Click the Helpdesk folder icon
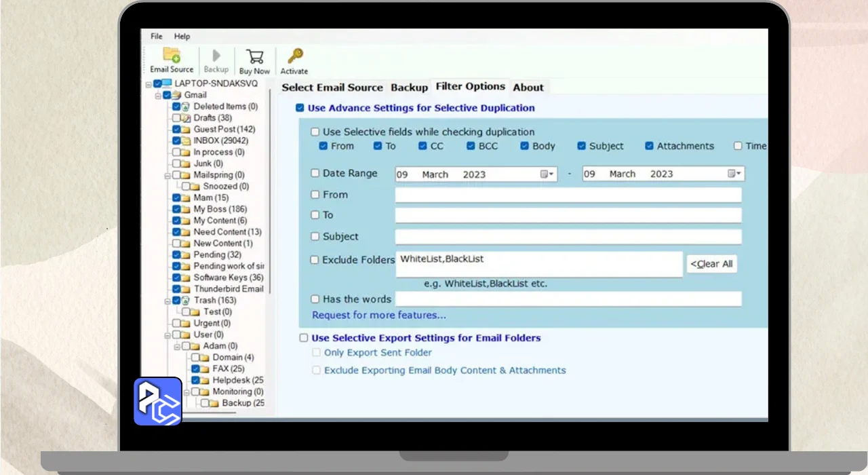 point(205,380)
